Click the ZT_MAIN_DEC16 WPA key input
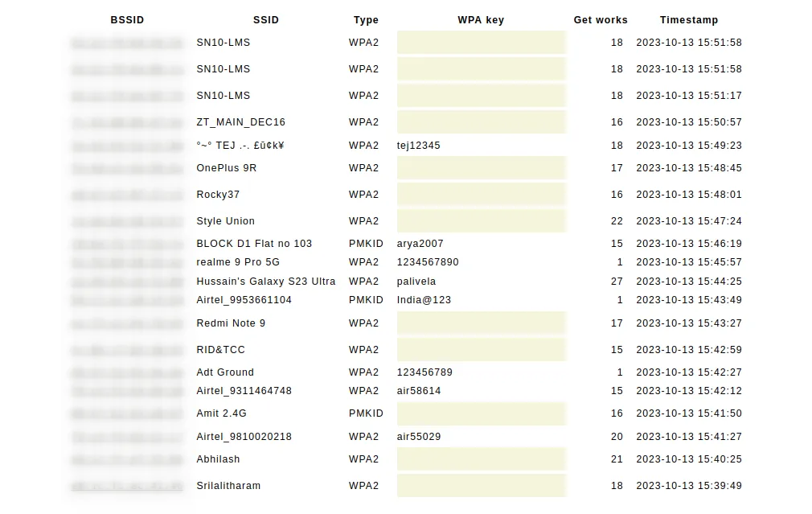The height and width of the screenshot is (514, 812). pos(481,121)
